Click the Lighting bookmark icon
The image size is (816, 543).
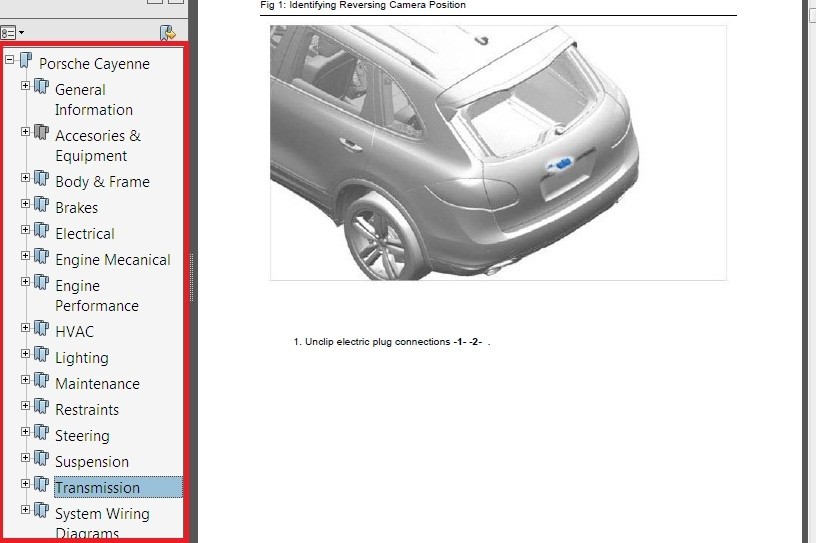pyautogui.click(x=42, y=354)
